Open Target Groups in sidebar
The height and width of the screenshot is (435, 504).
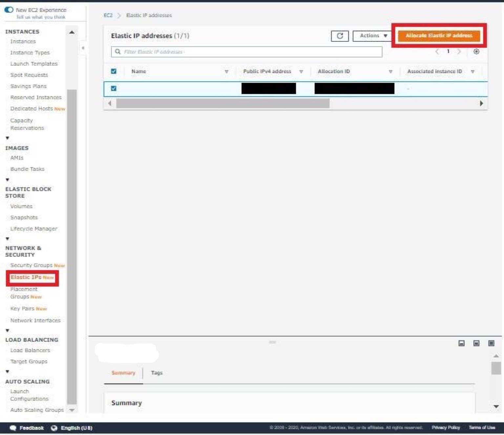tap(29, 361)
